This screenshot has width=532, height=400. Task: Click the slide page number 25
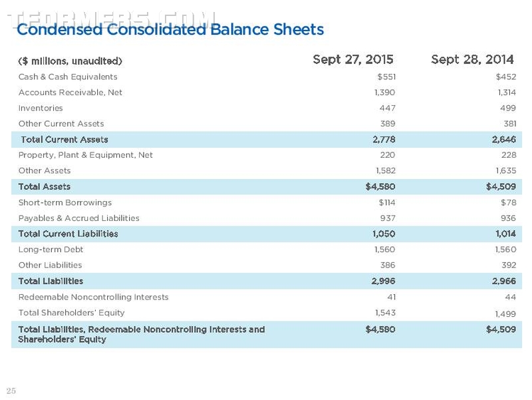(11, 391)
